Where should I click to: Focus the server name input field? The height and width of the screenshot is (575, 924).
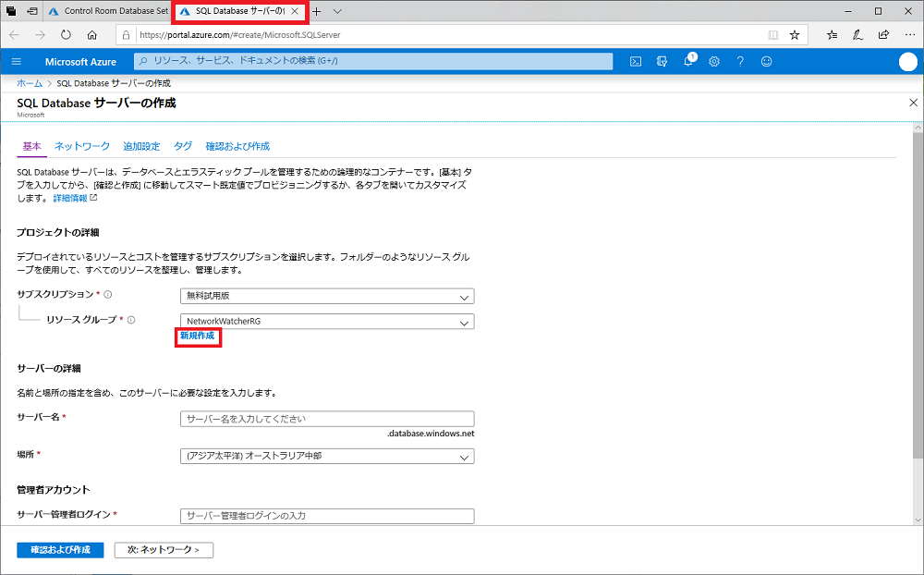pyautogui.click(x=327, y=419)
